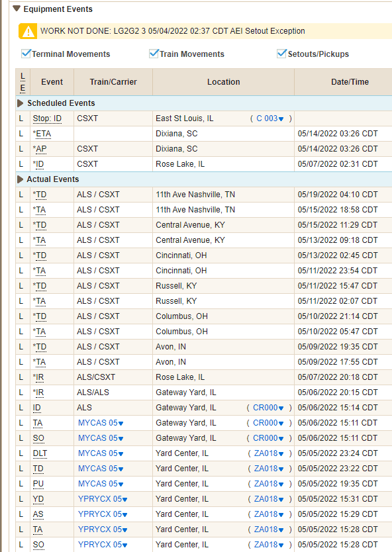Open ZA018 dropdown in the PU row
This screenshot has height=552, width=392.
pyautogui.click(x=269, y=484)
